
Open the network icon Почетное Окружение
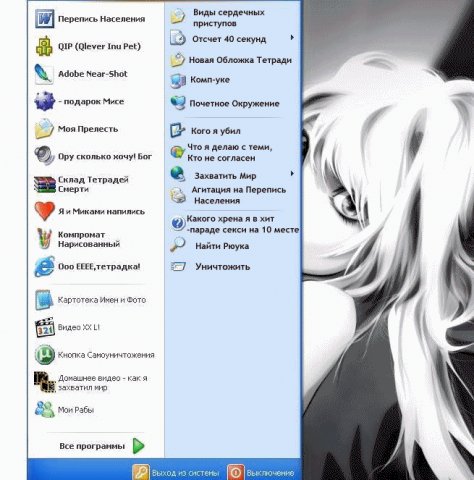coord(178,103)
